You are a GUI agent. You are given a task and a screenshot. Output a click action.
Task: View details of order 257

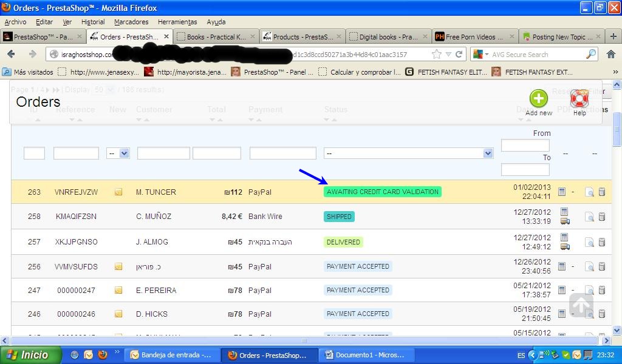(x=589, y=242)
